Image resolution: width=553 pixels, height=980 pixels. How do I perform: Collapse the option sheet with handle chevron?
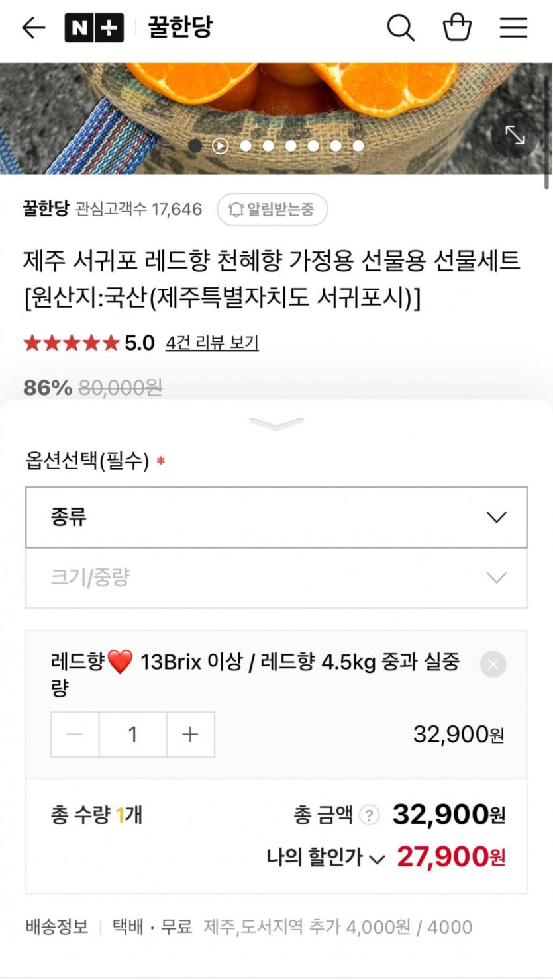(x=276, y=423)
